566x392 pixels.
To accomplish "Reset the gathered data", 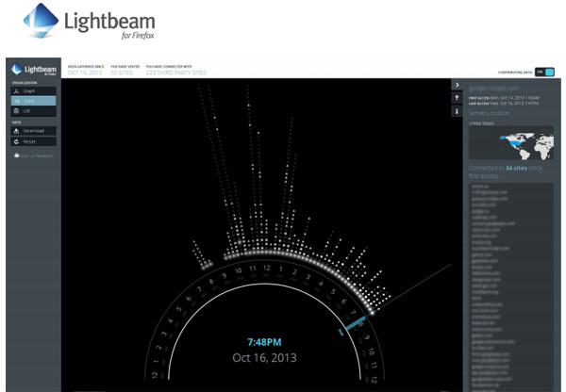I will click(x=33, y=141).
